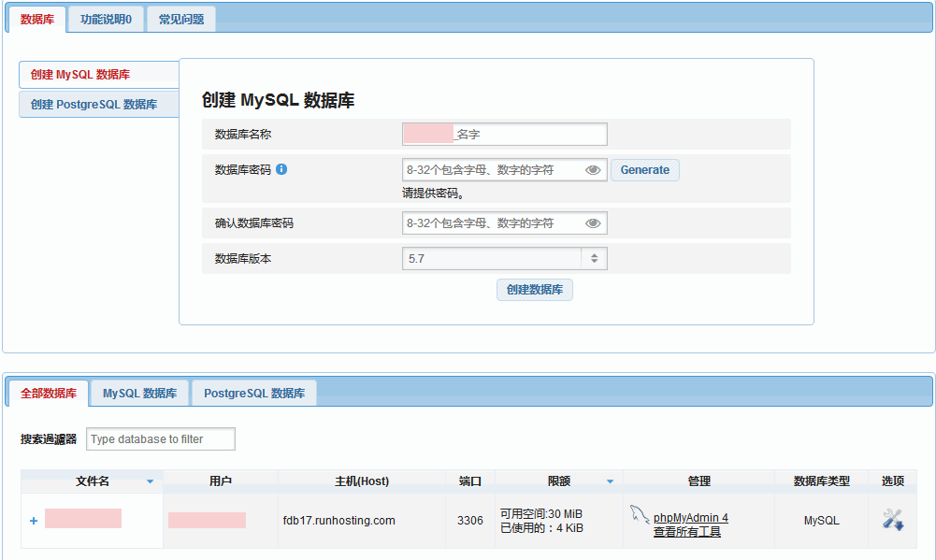Click the 端口 column header

point(470,481)
